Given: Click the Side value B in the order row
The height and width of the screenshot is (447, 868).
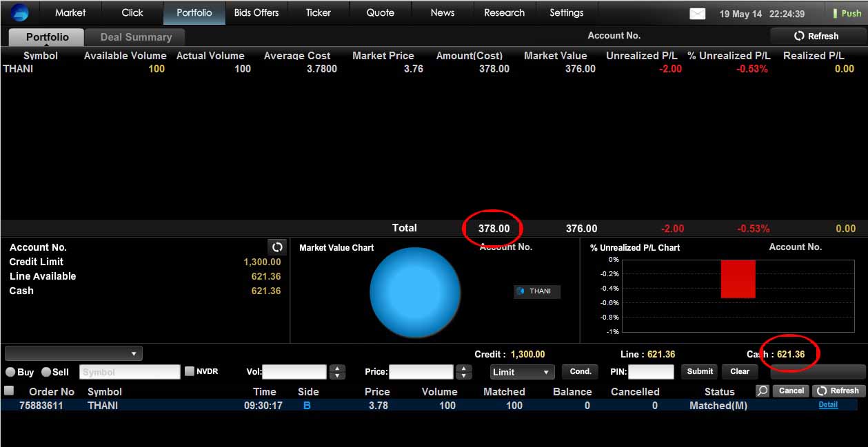Looking at the screenshot, I should pos(307,406).
